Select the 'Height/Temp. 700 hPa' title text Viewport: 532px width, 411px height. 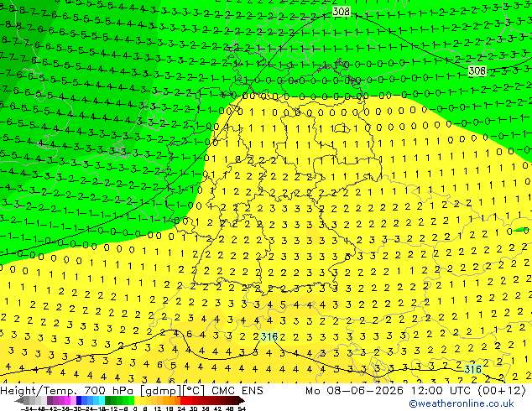pyautogui.click(x=67, y=391)
